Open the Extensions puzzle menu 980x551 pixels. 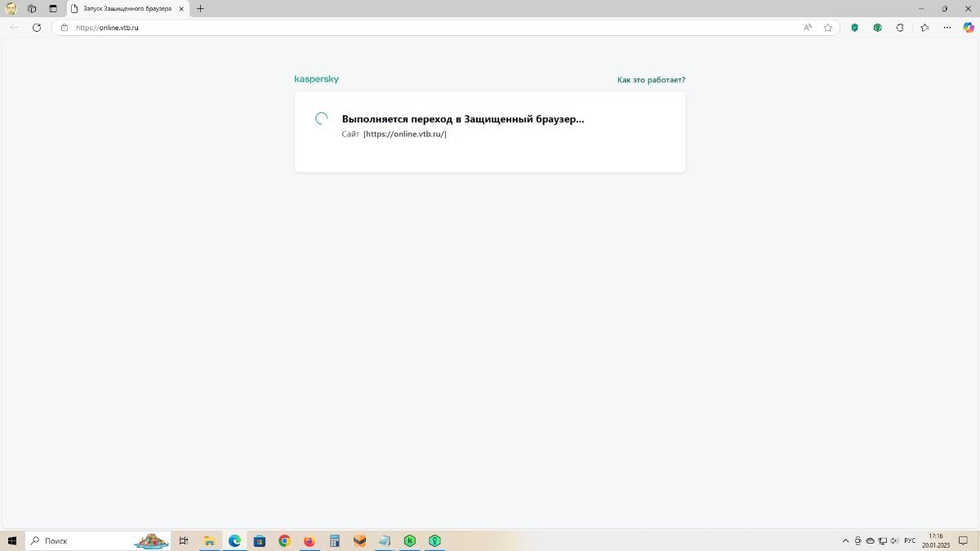900,28
